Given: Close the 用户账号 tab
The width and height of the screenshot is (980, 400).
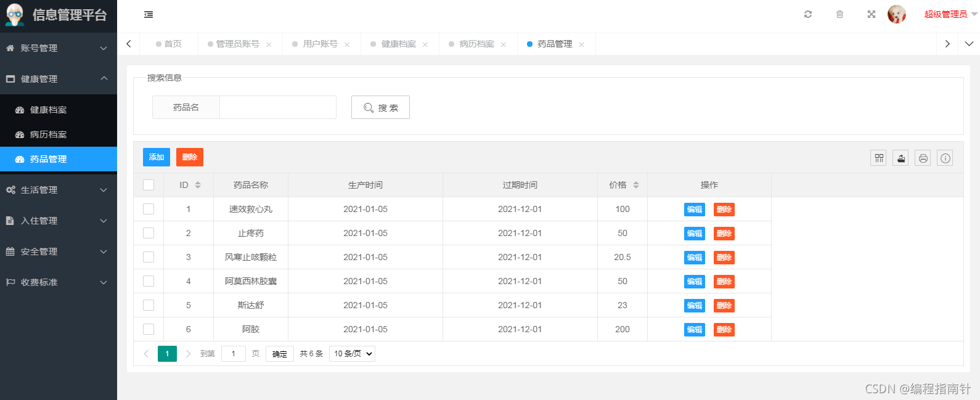Looking at the screenshot, I should 347,44.
